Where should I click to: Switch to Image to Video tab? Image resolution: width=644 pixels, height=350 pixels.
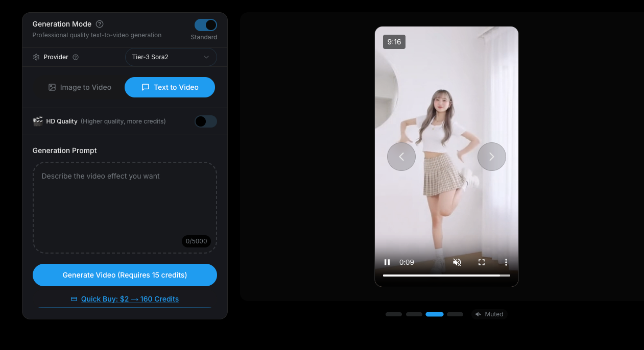pos(80,87)
